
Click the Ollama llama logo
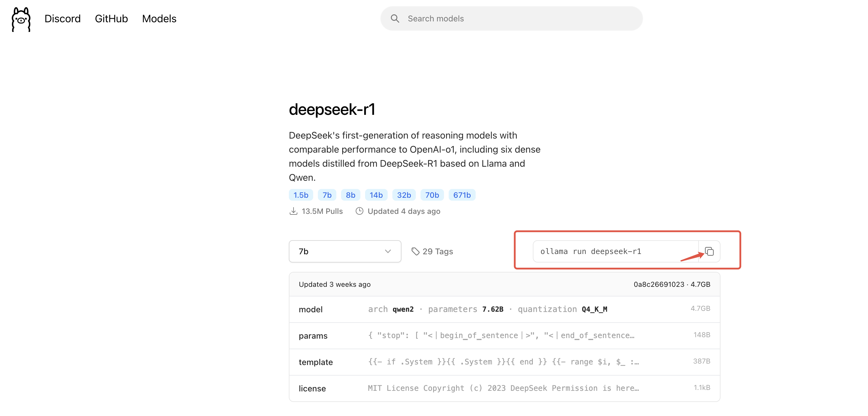click(21, 19)
